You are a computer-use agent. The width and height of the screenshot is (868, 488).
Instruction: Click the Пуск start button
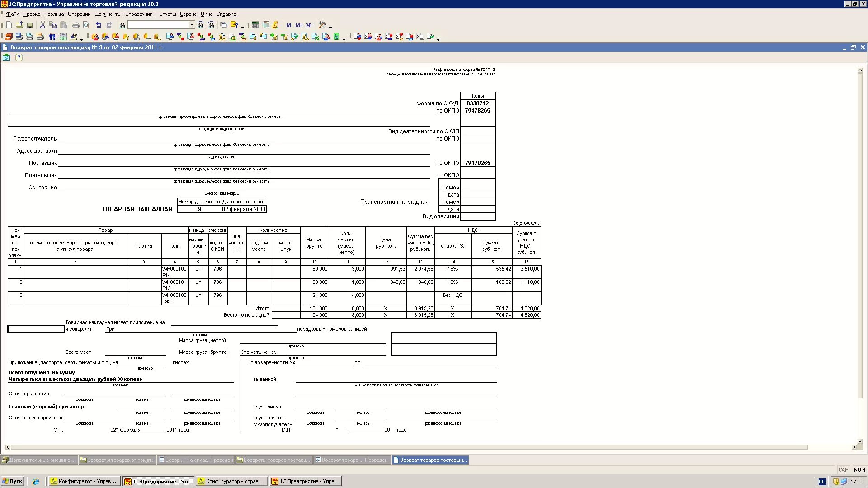12,481
